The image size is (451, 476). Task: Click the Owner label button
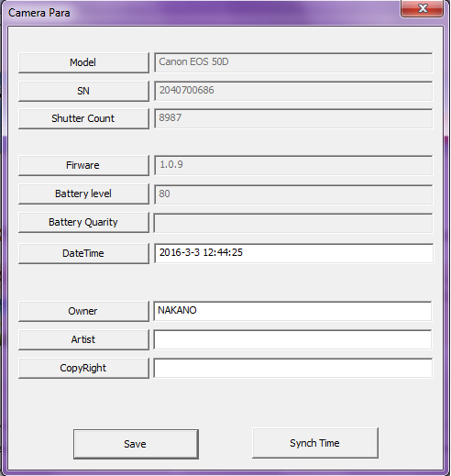[83, 311]
